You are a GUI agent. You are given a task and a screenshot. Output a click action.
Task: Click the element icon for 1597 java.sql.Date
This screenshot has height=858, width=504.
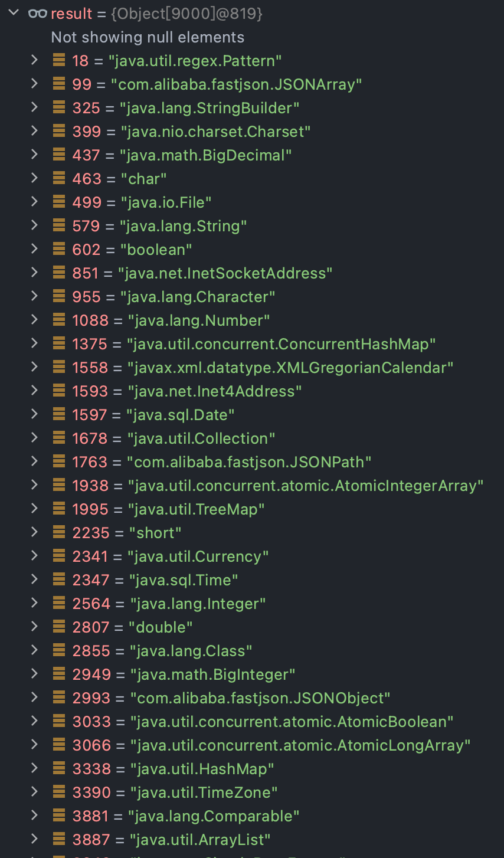[x=59, y=414]
